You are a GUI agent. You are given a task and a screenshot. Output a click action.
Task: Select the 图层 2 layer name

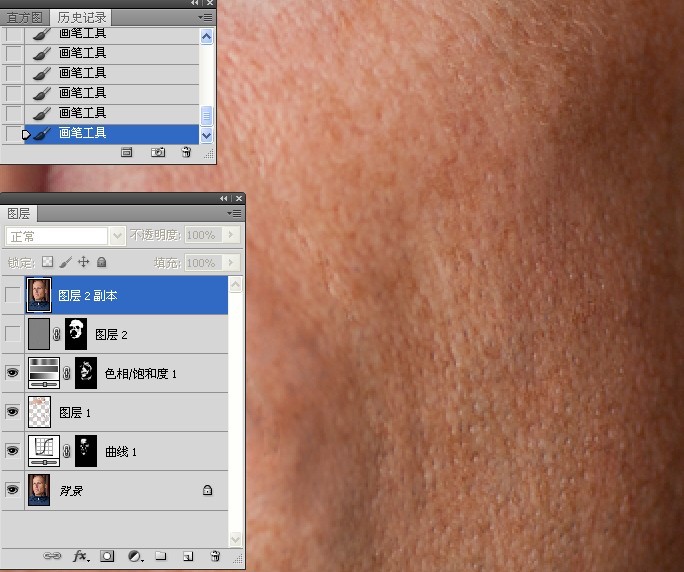111,335
